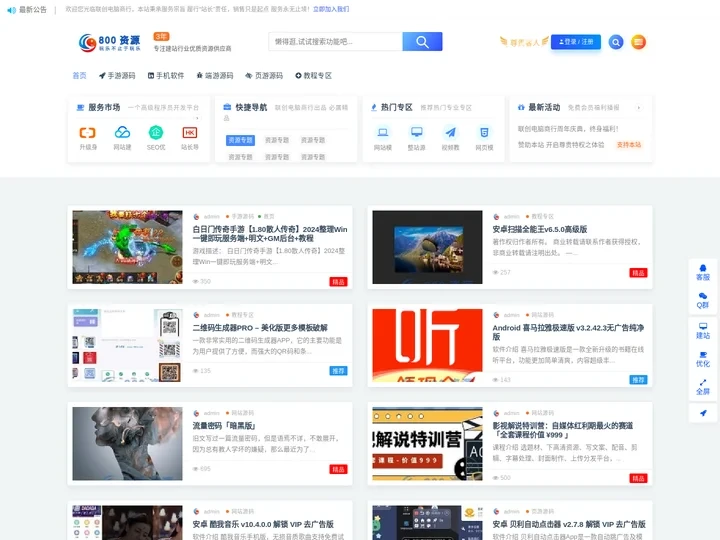Open article 安卓扫描全能王v6.5.0高级版
This screenshot has height=540, width=720.
pyautogui.click(x=540, y=229)
